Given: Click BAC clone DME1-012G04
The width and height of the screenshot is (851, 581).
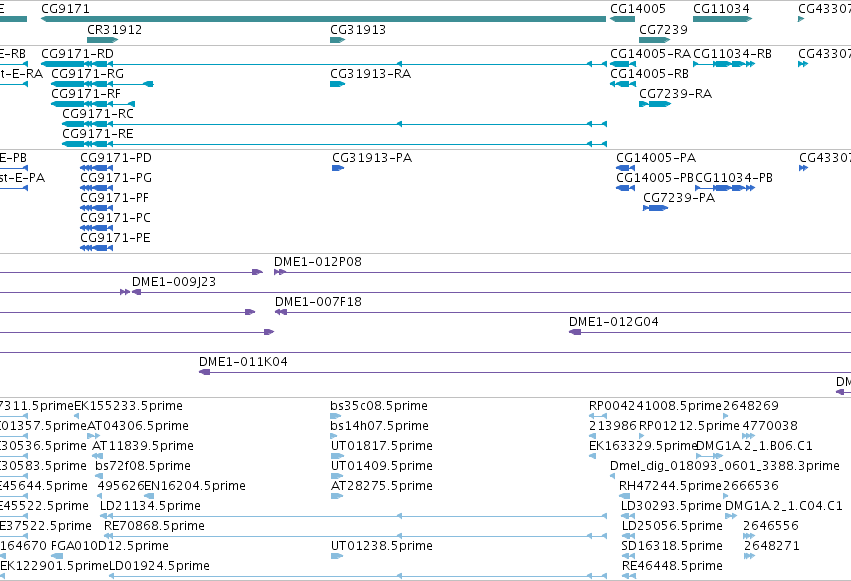Looking at the screenshot, I should coord(710,333).
